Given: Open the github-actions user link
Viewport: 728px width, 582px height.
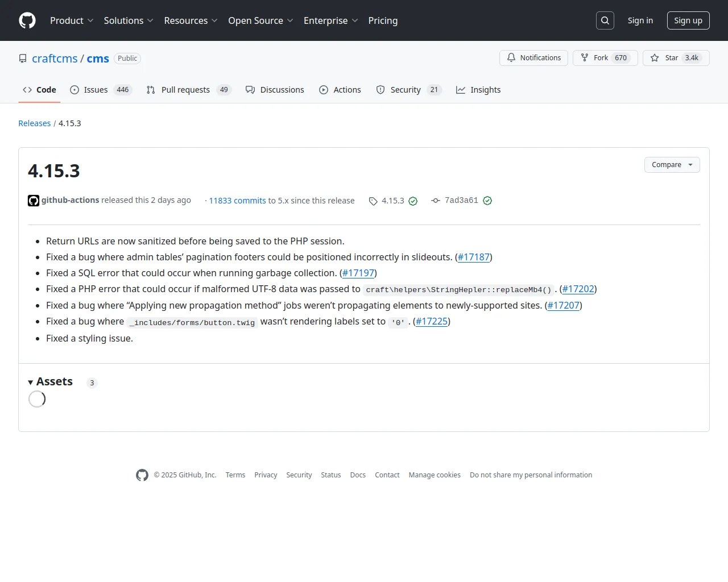Looking at the screenshot, I should point(71,200).
